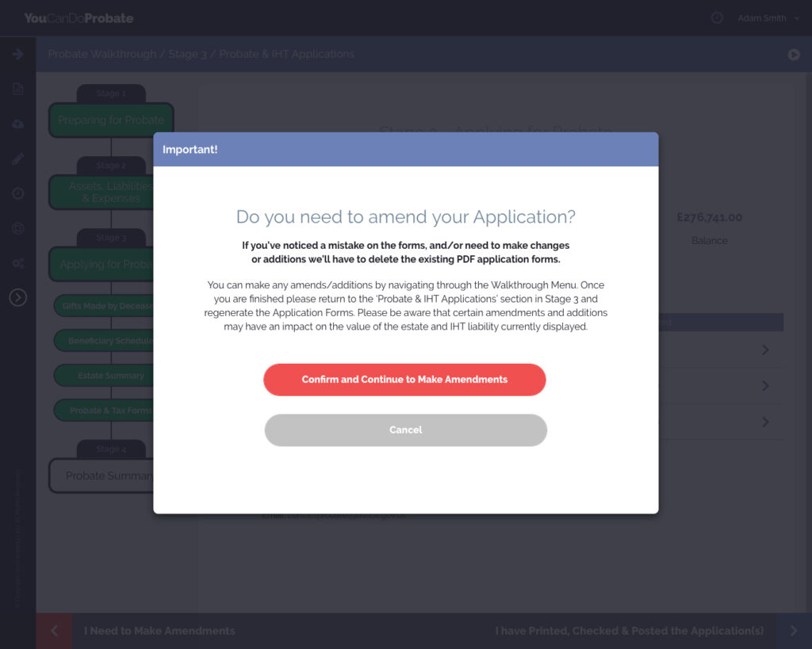
Task: Click I Need to Make Amendments
Action: [x=159, y=631]
